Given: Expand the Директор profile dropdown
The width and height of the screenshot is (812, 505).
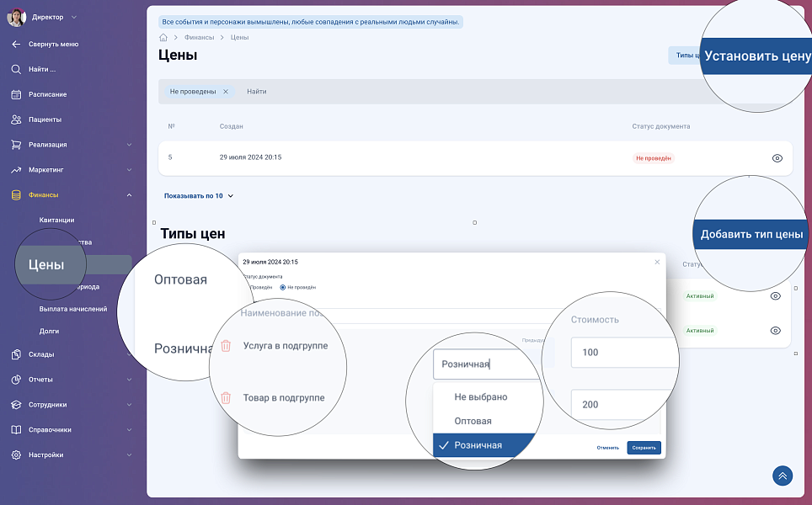Looking at the screenshot, I should pos(74,17).
